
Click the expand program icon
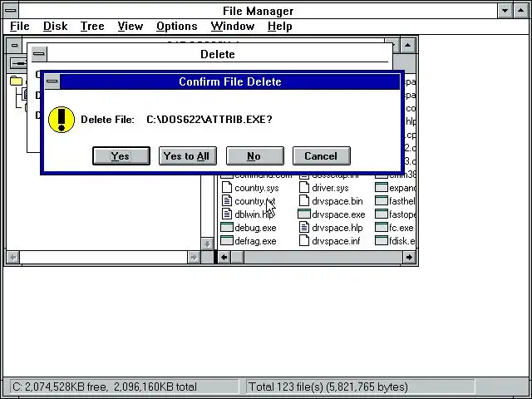pos(382,187)
